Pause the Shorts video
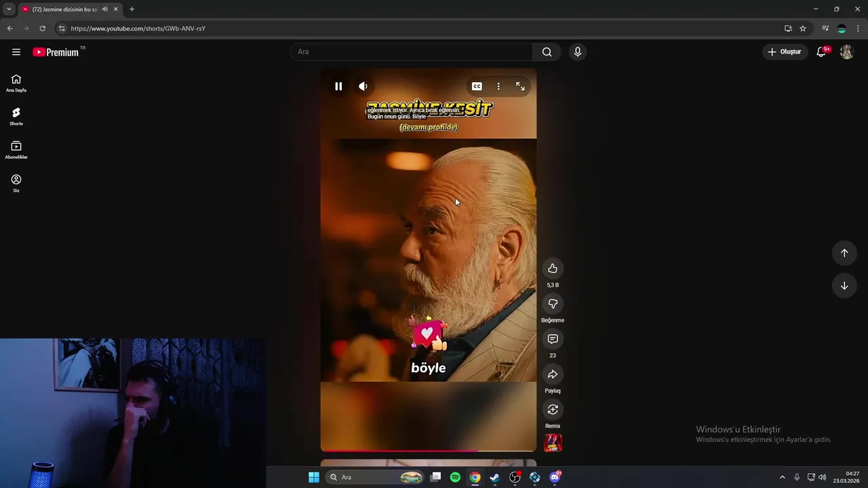This screenshot has width=868, height=488. point(338,86)
